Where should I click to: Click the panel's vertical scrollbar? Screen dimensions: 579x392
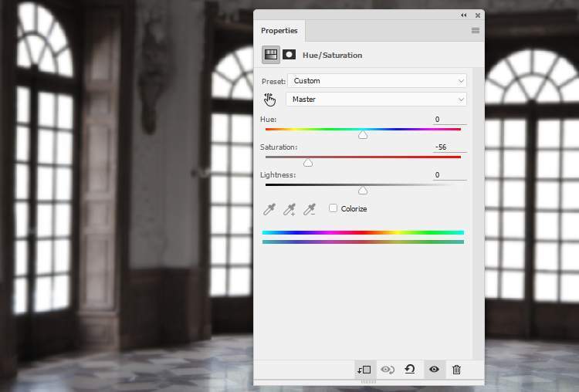479,213
